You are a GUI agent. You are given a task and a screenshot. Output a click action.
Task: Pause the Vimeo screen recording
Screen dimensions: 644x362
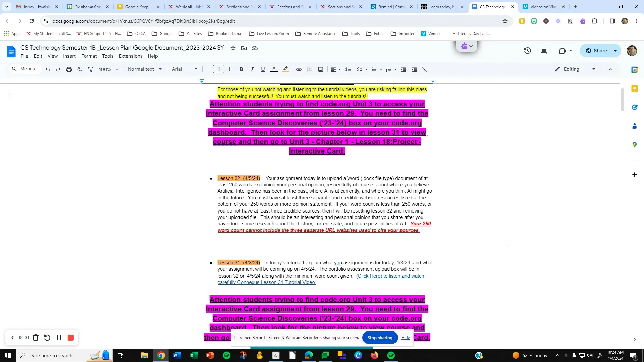pyautogui.click(x=59, y=338)
